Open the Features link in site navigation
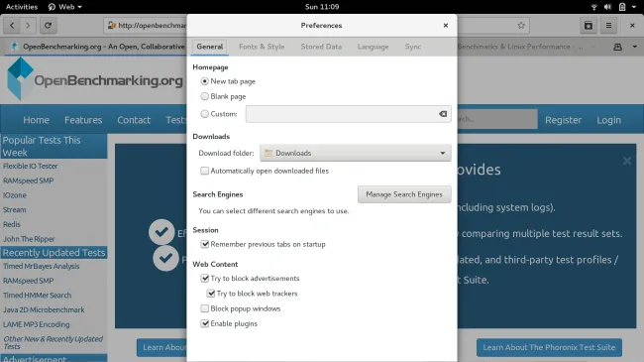Viewport: 644px width, 362px height. point(83,120)
